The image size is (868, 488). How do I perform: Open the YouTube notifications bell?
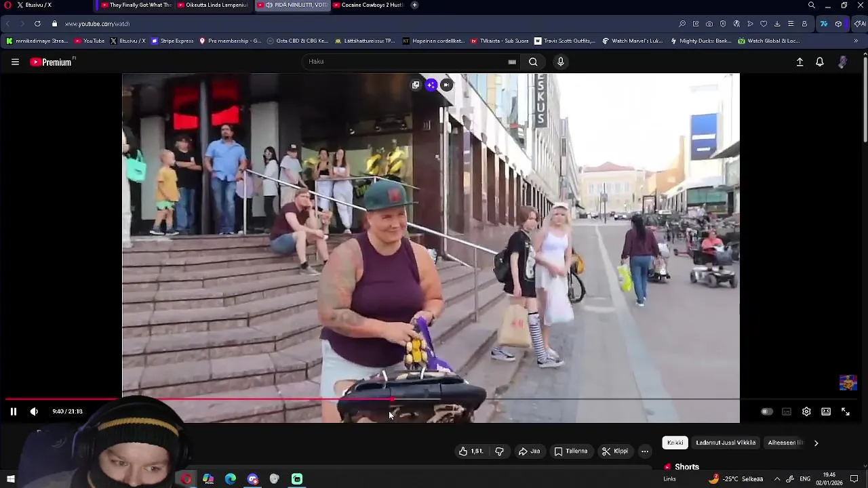coord(820,62)
